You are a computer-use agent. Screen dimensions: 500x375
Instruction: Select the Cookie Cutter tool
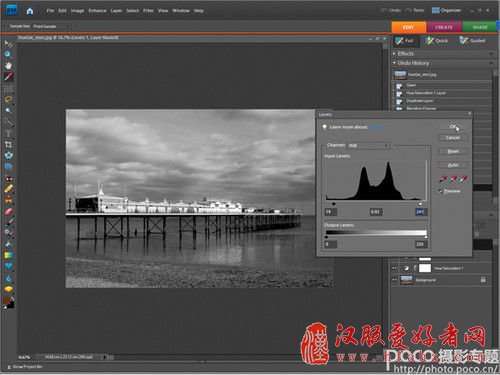tap(8, 155)
